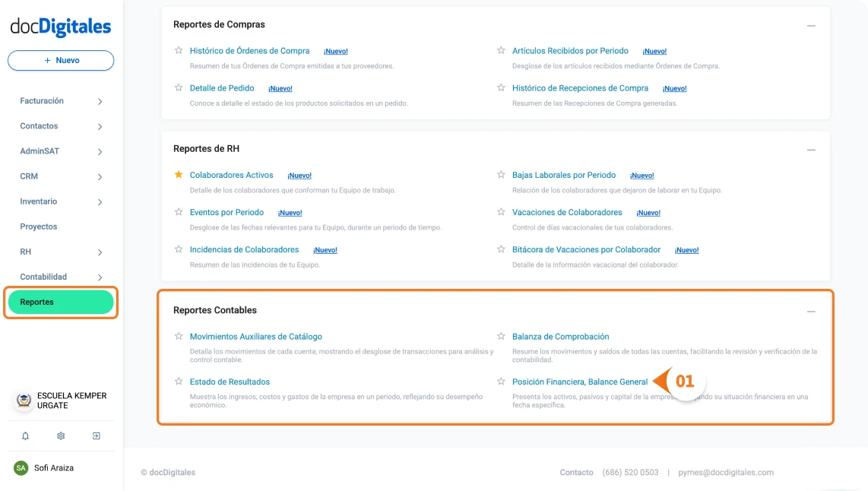Click the Escuela Kemper Urgate account icon
This screenshot has height=491, width=868.
(x=22, y=400)
